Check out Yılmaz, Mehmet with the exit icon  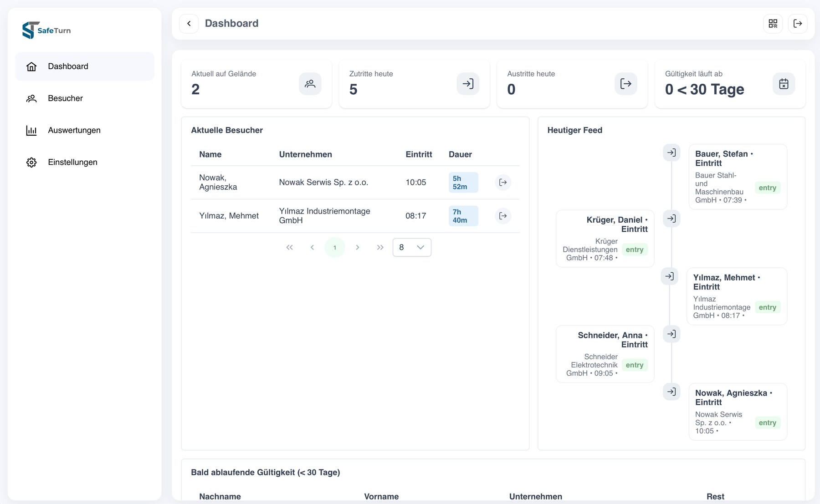[503, 216]
